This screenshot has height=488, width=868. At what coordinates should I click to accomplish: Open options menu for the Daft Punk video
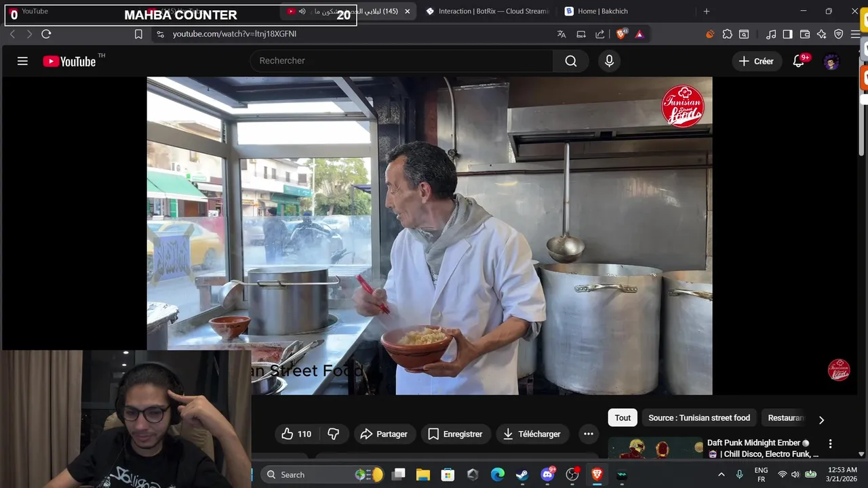point(830,444)
